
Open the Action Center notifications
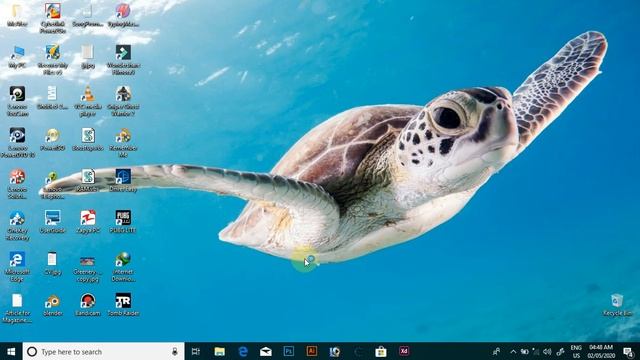(629, 351)
